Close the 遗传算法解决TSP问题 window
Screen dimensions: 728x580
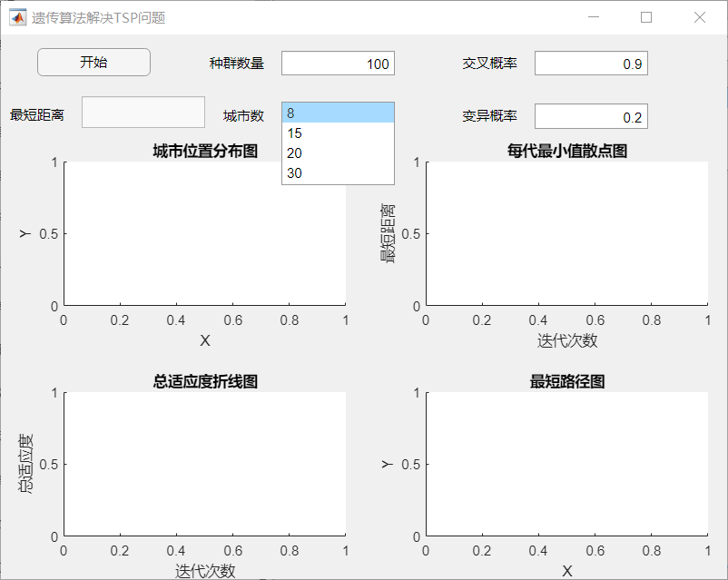(699, 16)
